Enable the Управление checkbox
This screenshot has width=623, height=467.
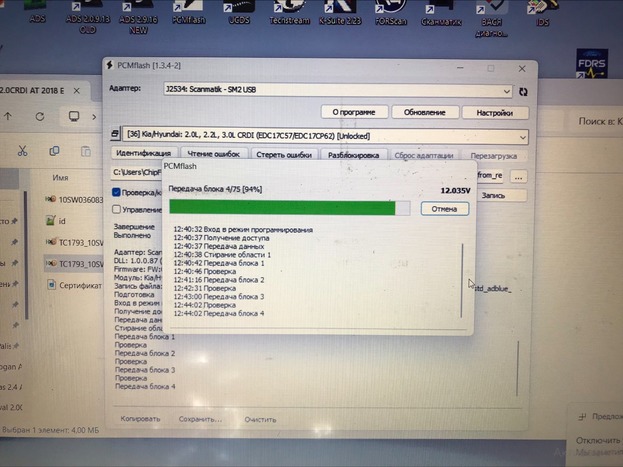[x=117, y=209]
